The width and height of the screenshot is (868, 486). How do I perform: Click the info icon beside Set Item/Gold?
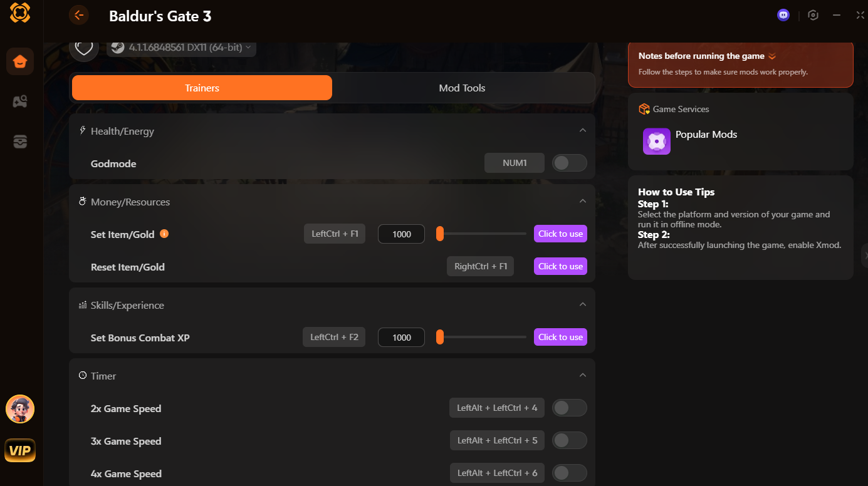pos(164,234)
